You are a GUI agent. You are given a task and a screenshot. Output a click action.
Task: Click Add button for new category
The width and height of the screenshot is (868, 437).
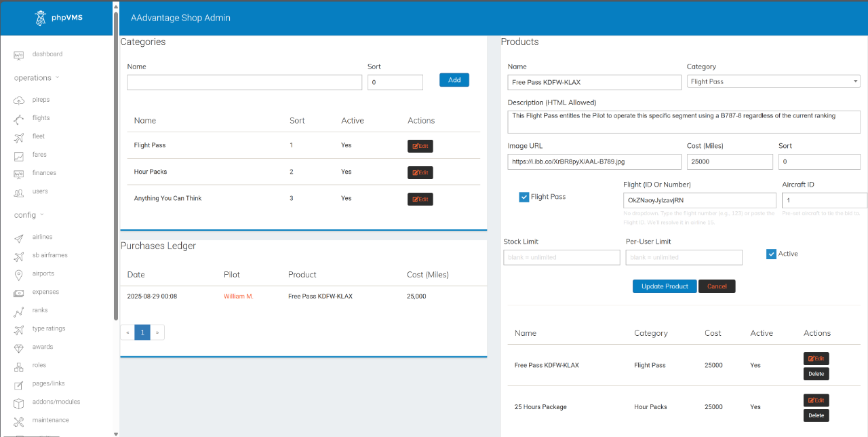[454, 80]
